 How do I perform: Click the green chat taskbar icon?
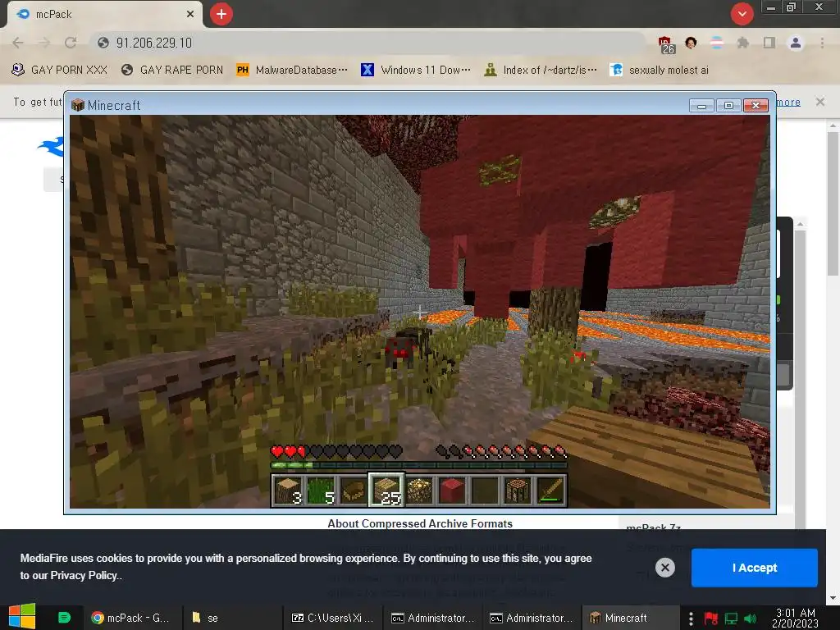click(64, 618)
